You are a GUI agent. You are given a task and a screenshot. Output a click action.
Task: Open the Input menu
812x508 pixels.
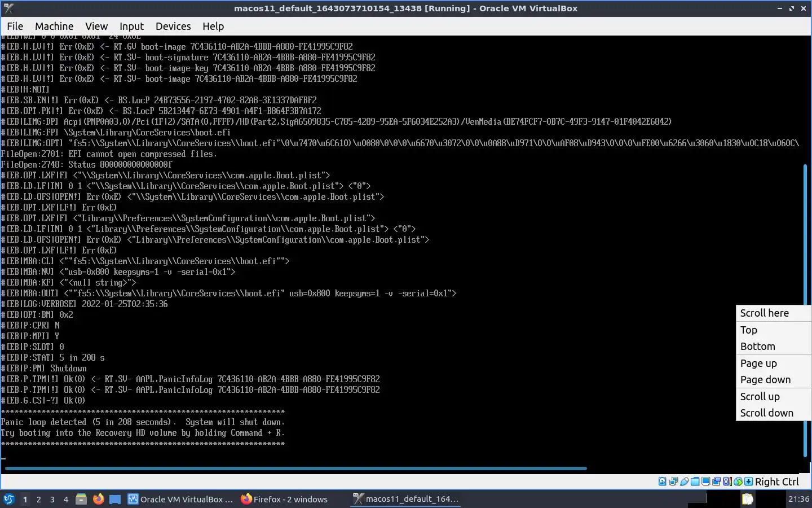tap(131, 26)
